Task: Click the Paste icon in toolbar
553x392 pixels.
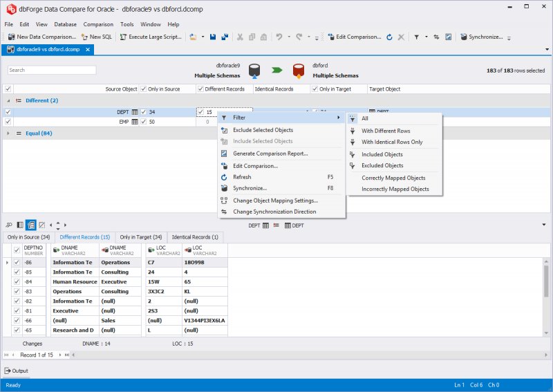Action: [x=263, y=37]
